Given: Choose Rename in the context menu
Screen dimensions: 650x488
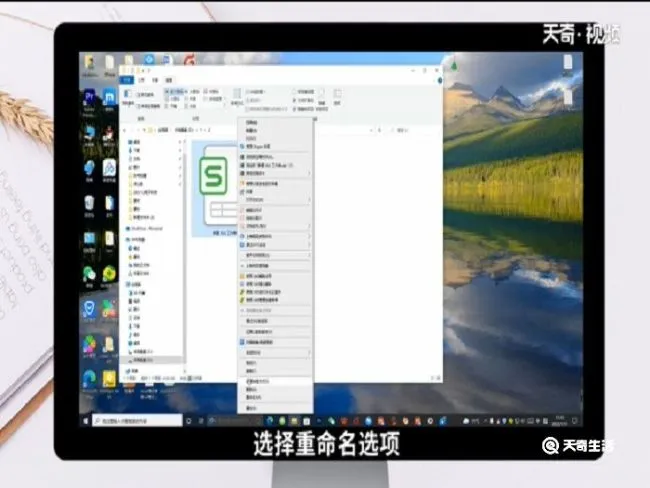Looking at the screenshot, I should [x=275, y=397].
